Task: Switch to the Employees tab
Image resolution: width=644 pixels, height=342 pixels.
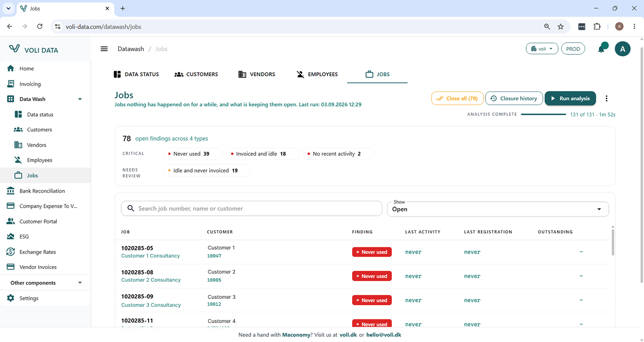Action: (317, 74)
